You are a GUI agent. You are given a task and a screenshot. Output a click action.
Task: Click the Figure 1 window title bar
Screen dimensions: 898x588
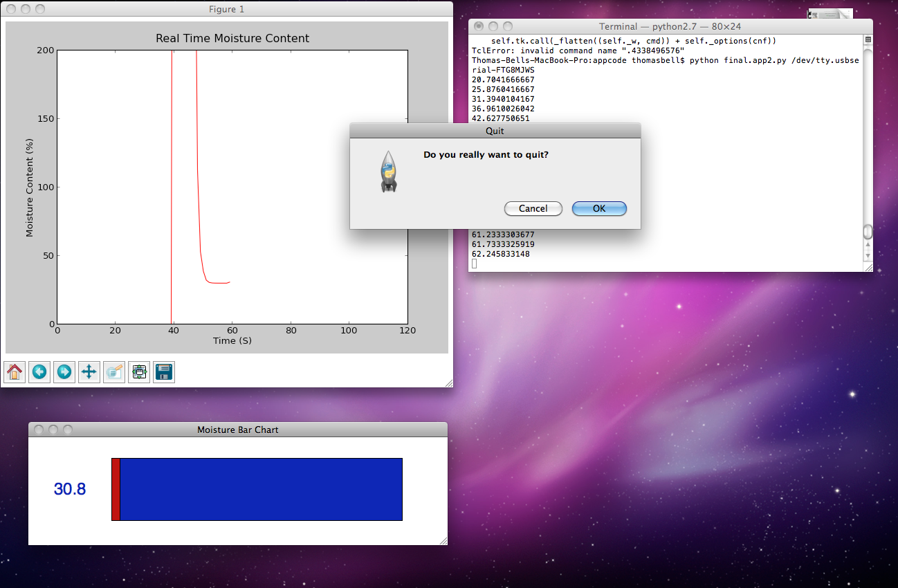click(x=226, y=9)
